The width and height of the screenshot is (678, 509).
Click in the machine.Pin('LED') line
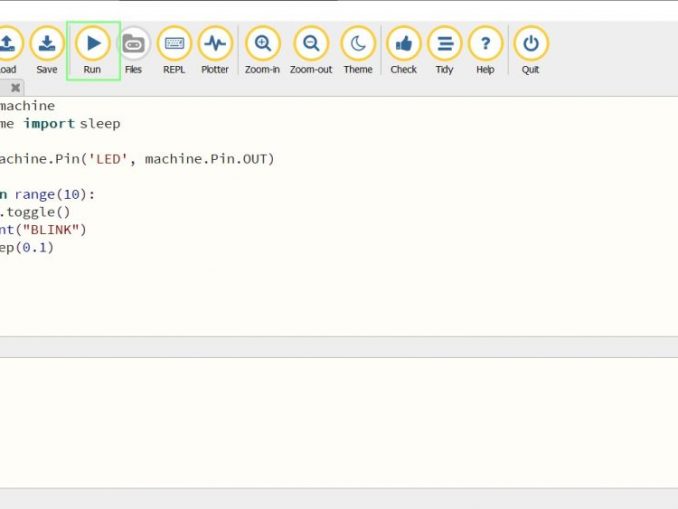(x=137, y=159)
